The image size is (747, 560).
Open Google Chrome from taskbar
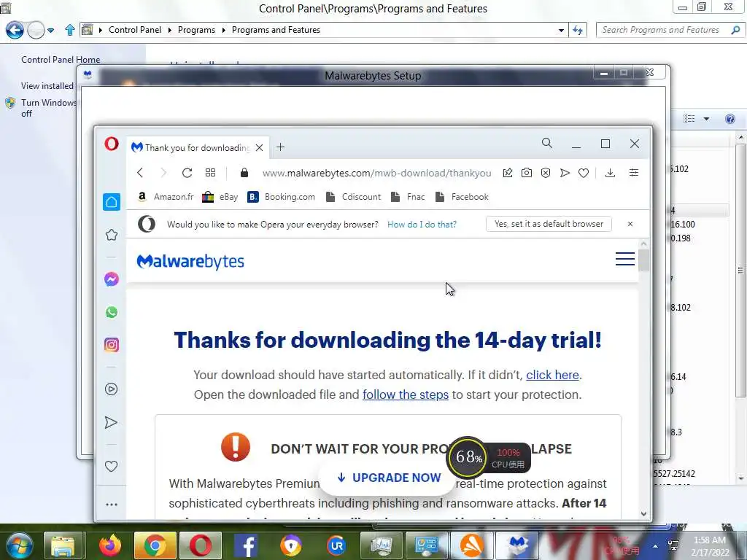155,545
